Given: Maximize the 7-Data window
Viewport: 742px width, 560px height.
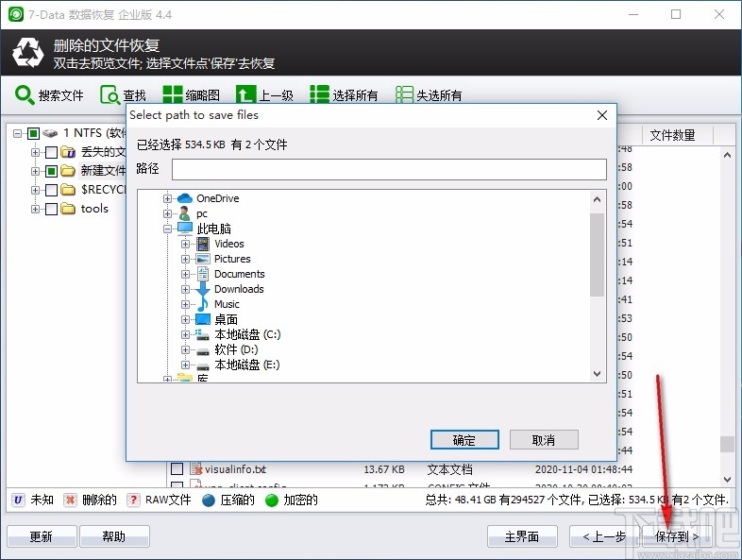Looking at the screenshot, I should [x=676, y=15].
